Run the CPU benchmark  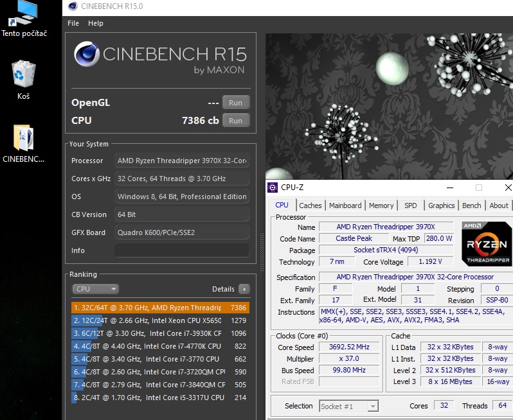tap(236, 121)
